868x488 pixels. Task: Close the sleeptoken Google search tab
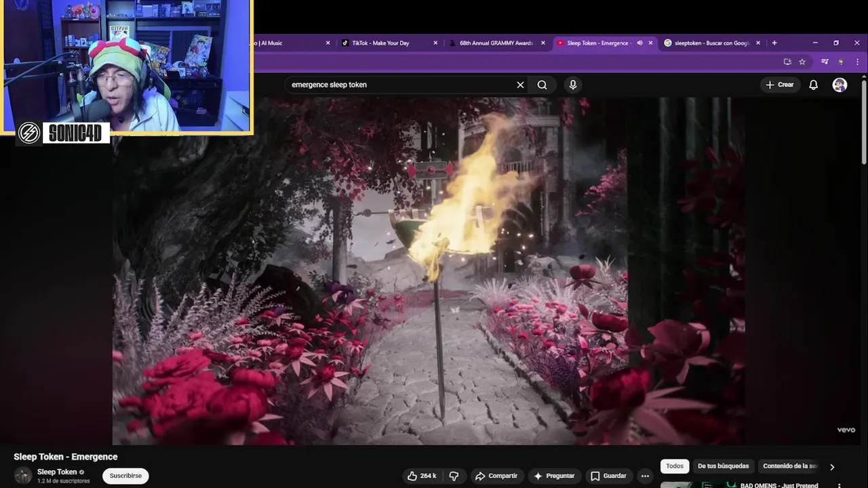(758, 43)
